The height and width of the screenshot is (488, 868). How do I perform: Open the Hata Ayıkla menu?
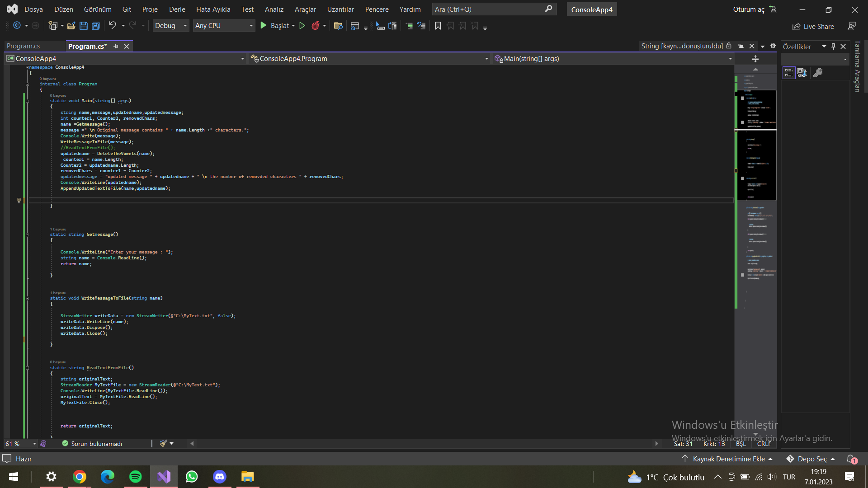213,9
